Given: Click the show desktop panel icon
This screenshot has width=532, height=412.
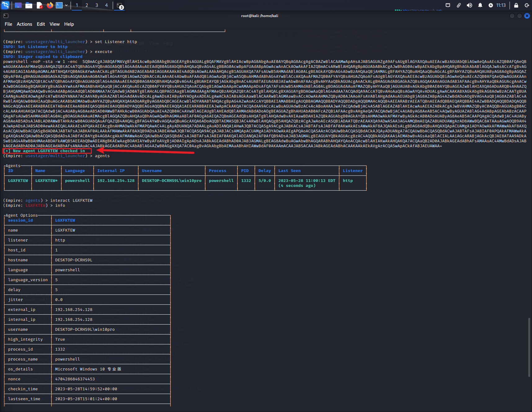Looking at the screenshot, I should [18, 5].
